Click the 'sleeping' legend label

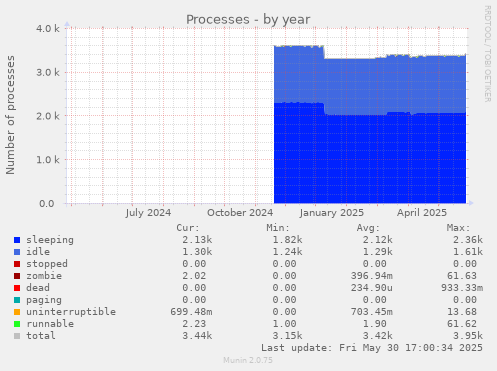tap(50, 240)
